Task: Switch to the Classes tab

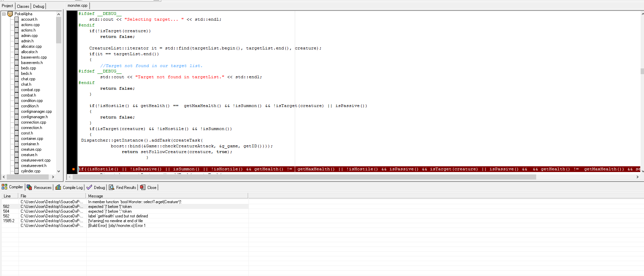Action: tap(23, 6)
